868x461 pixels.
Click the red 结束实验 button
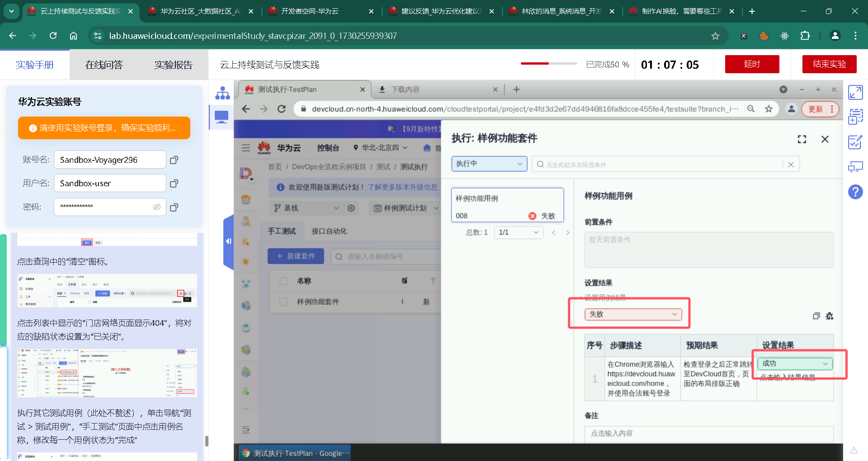tap(829, 64)
